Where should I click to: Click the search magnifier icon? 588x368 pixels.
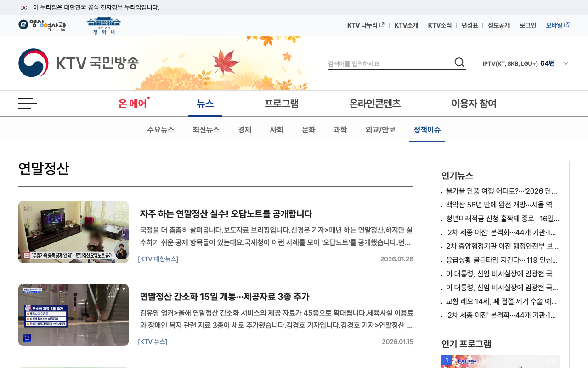pyautogui.click(x=459, y=63)
